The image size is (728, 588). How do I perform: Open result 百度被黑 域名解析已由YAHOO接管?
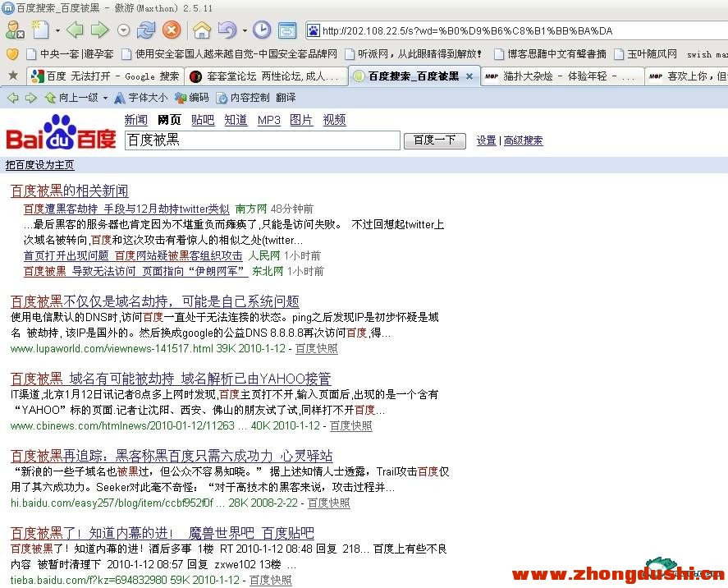coord(171,379)
